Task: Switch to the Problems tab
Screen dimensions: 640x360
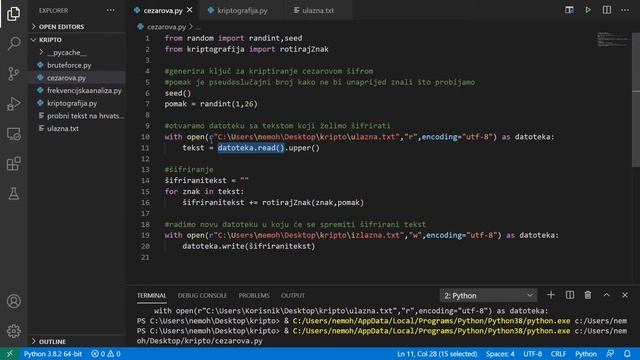Action: (x=254, y=296)
